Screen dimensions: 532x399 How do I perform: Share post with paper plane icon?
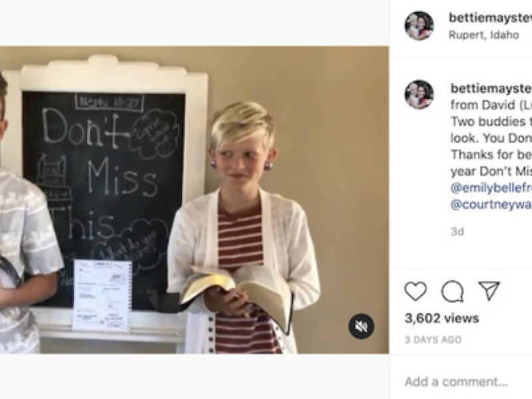click(x=489, y=291)
